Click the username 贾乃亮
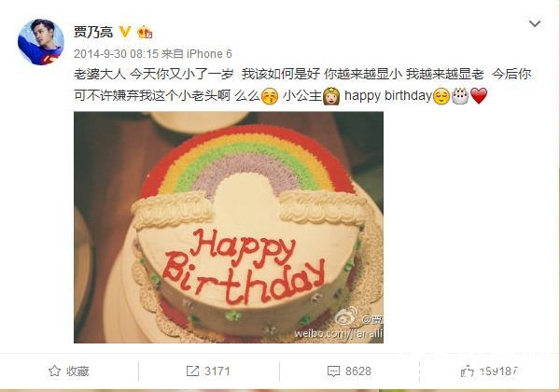This screenshot has width=560, height=392. [x=93, y=32]
